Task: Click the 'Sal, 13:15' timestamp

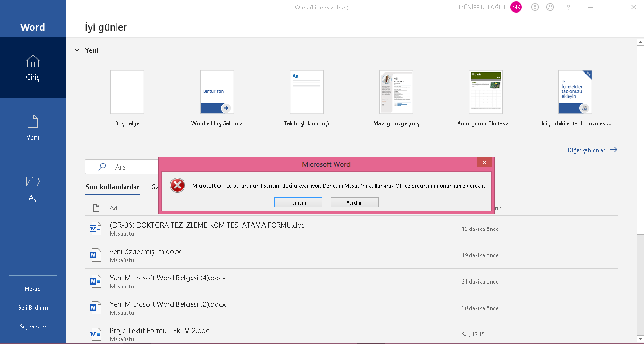Action: pyautogui.click(x=473, y=335)
